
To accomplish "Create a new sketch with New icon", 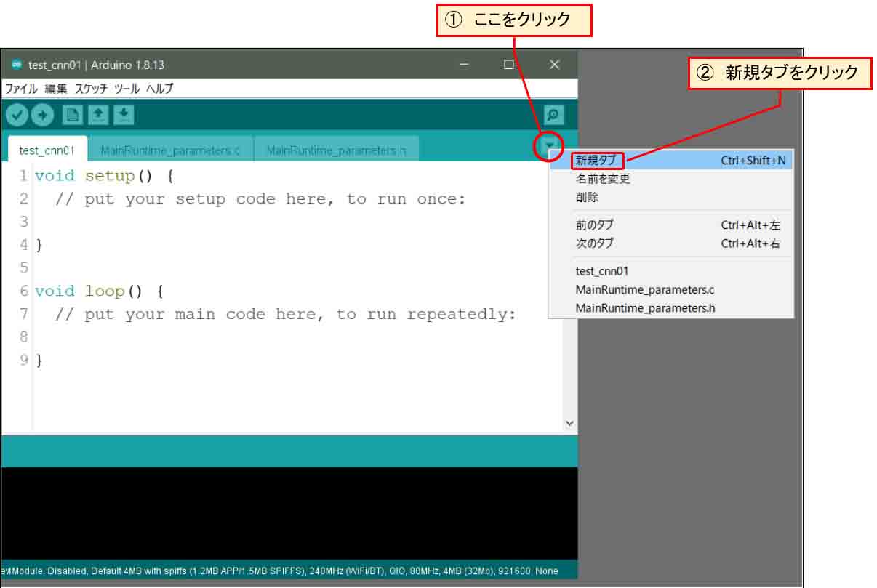I will [x=72, y=115].
